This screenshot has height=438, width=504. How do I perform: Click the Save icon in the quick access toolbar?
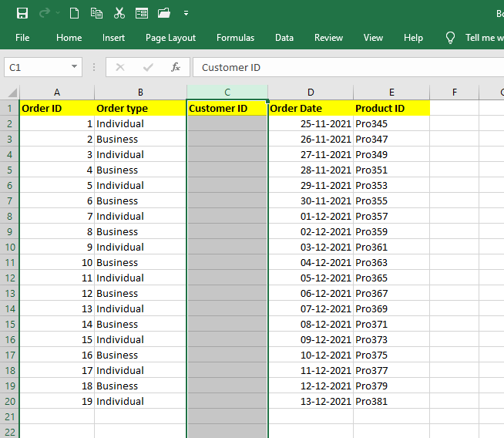click(x=22, y=13)
